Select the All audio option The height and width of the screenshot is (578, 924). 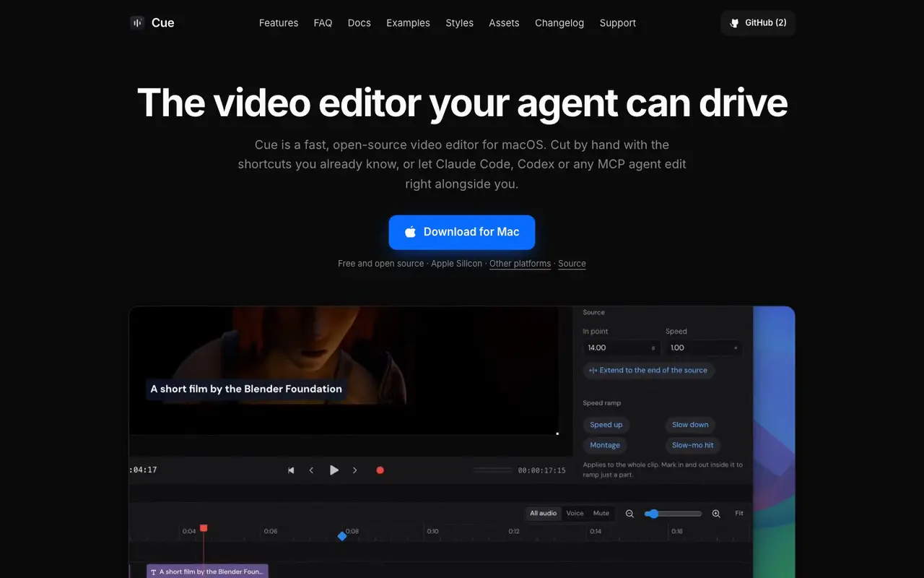[x=544, y=514]
